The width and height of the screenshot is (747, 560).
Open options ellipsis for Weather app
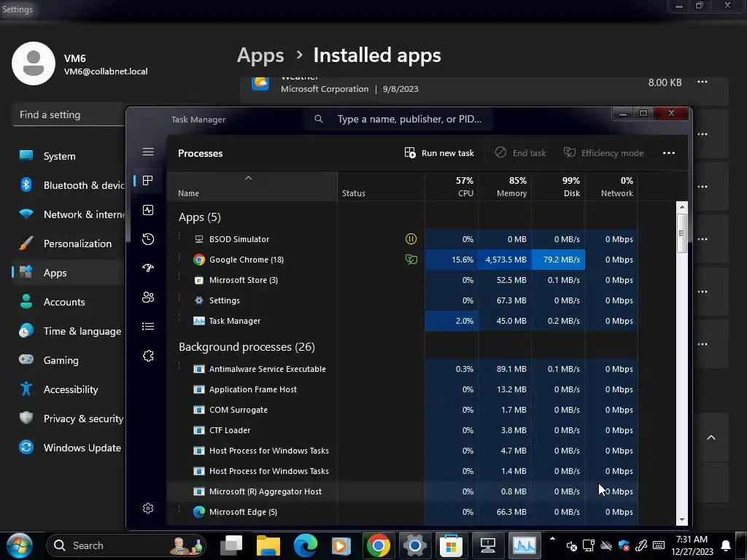[x=703, y=82]
